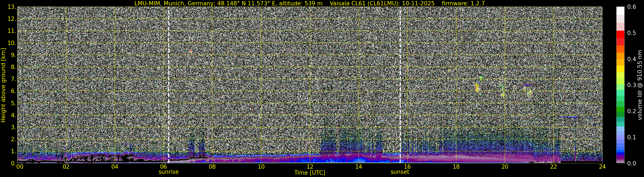Viewport: 644px width, 177px height.
Task: Click the height axis tick label '6.'
Action: pyautogui.click(x=13, y=91)
